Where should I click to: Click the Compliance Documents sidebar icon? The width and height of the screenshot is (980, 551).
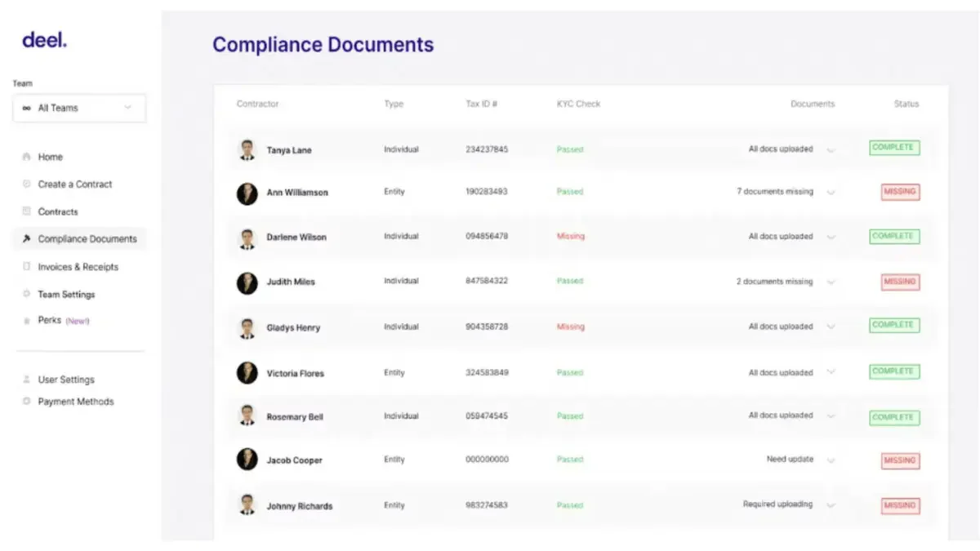[x=27, y=239]
